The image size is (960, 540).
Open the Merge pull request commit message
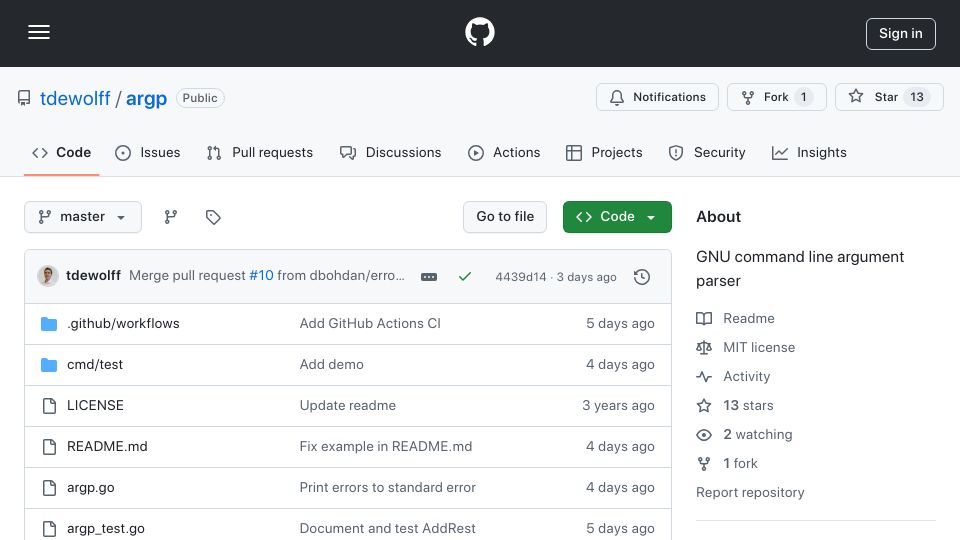pos(187,276)
